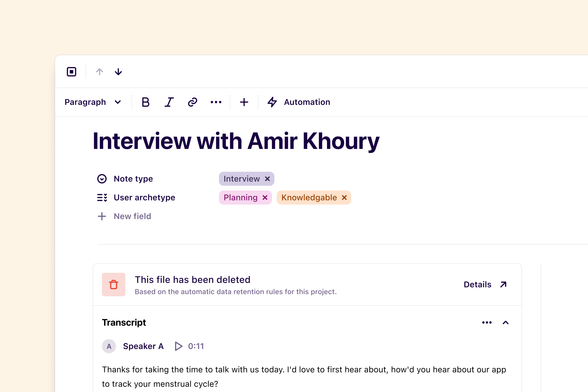588x392 pixels.
Task: Open the Transcript options menu
Action: click(x=487, y=322)
